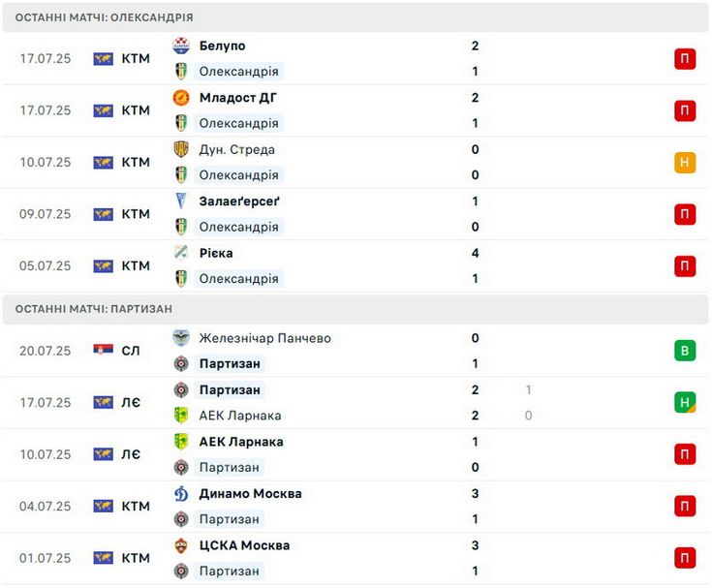The width and height of the screenshot is (712, 588).
Task: Open the 04.07.25 Динамо Москва match row
Action: pyautogui.click(x=356, y=507)
